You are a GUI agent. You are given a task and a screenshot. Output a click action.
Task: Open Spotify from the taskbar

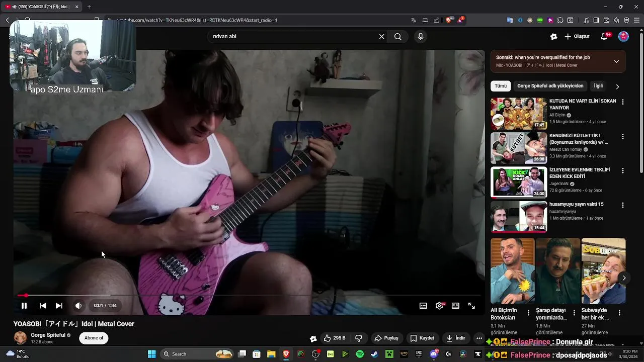[x=360, y=354]
